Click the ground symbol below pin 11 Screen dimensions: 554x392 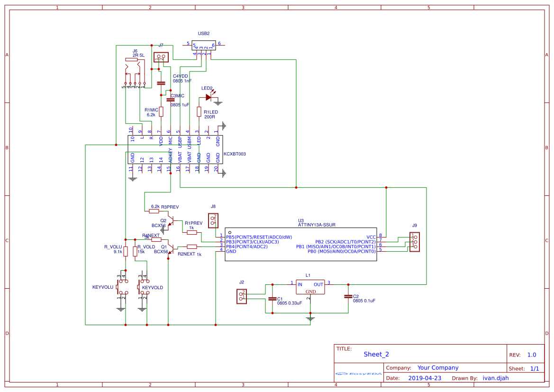(133, 179)
